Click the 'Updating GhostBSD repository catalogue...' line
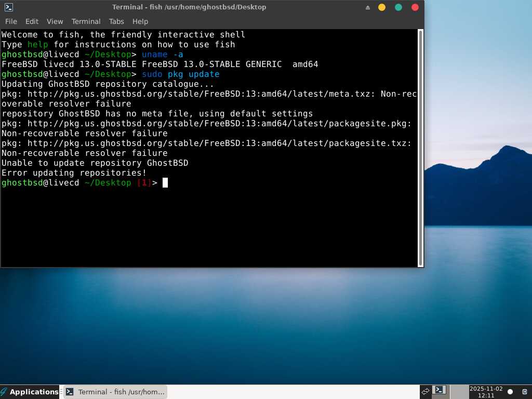The height and width of the screenshot is (399, 532). (x=108, y=84)
